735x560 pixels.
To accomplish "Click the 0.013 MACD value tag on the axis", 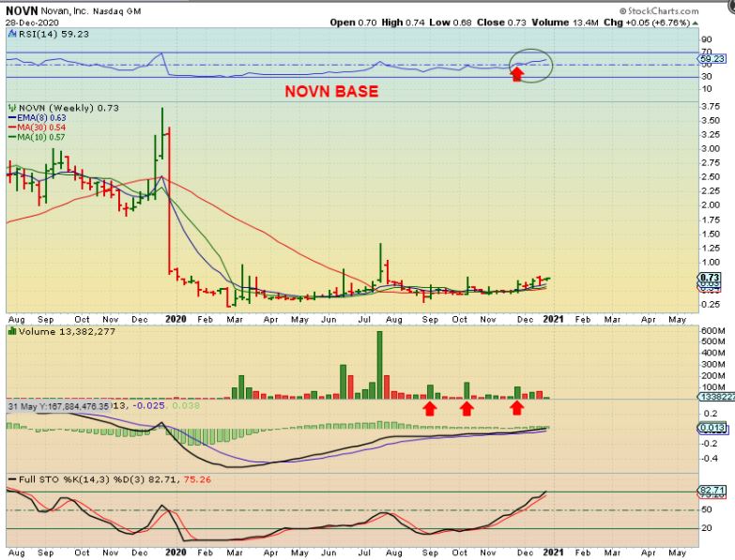I will point(712,428).
